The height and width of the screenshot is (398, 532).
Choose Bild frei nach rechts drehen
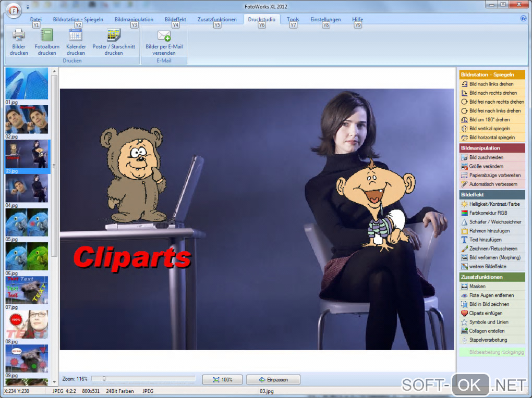click(492, 102)
